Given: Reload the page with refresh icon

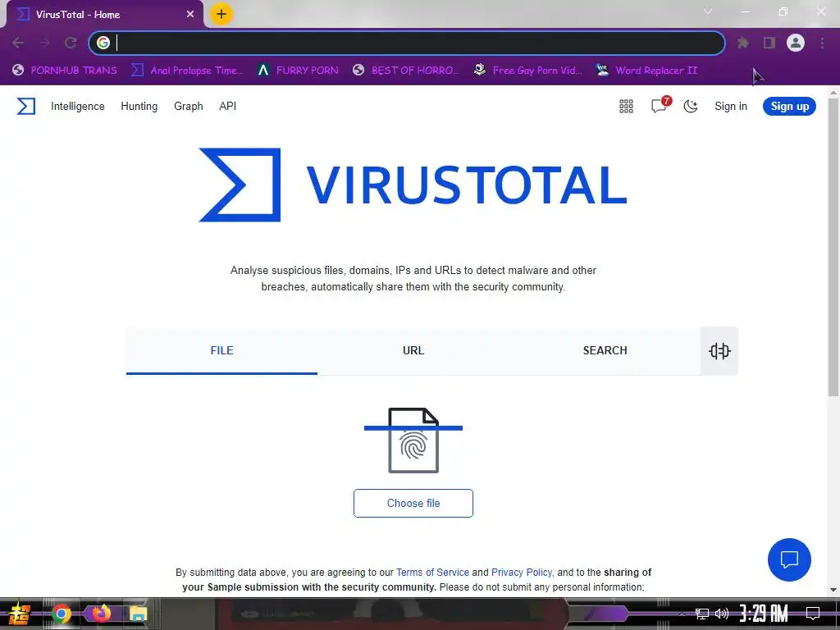Looking at the screenshot, I should coord(71,43).
